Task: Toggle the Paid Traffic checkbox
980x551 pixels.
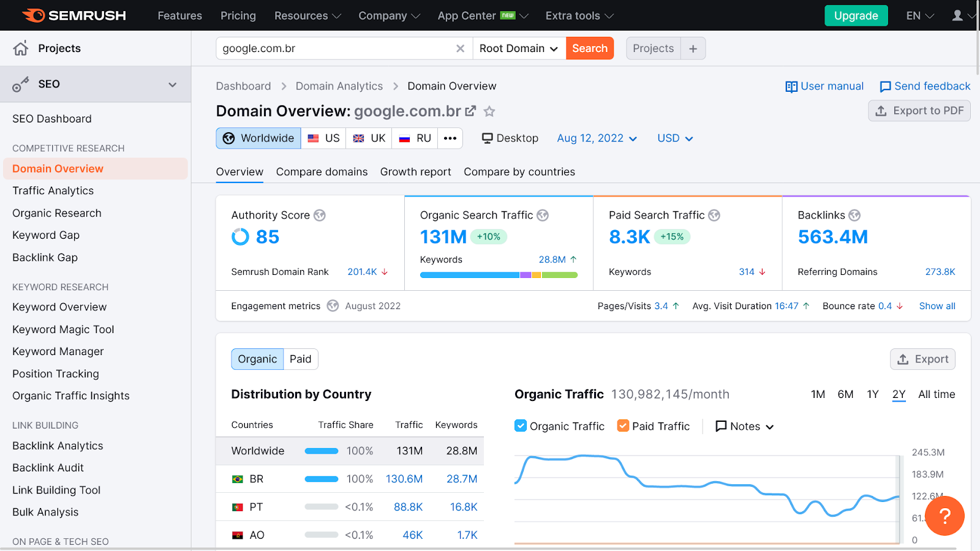Action: point(623,426)
